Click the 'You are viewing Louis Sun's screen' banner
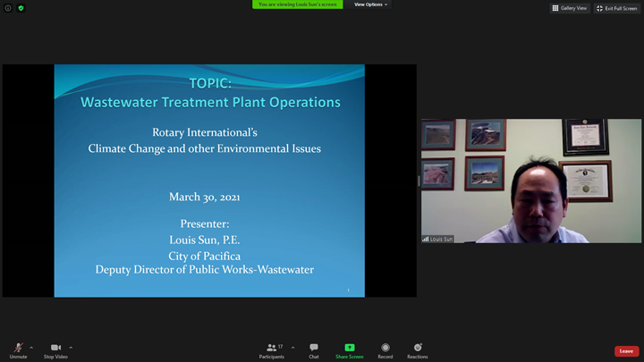The width and height of the screenshot is (644, 362). [x=297, y=4]
